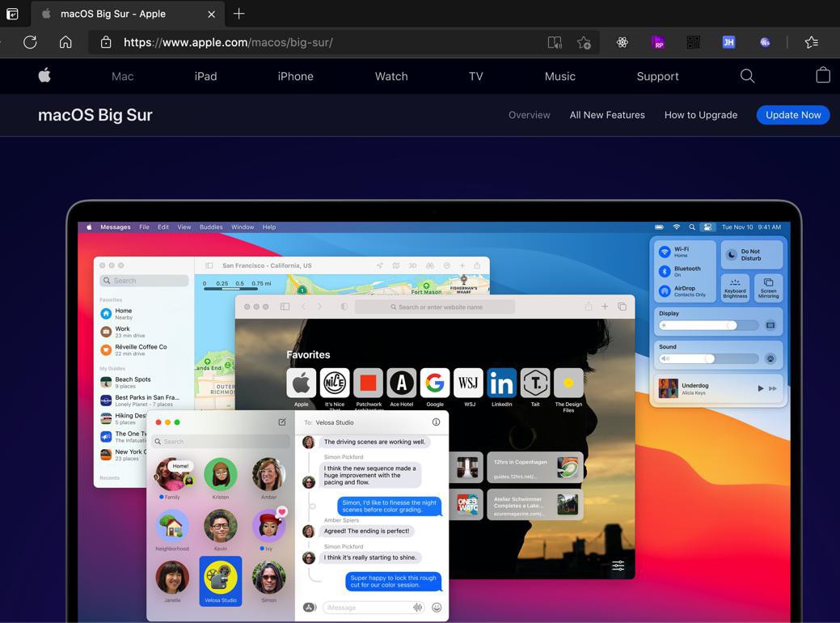840x623 pixels.
Task: Open 12hrs in Copenhagen reading card
Action: click(x=536, y=467)
